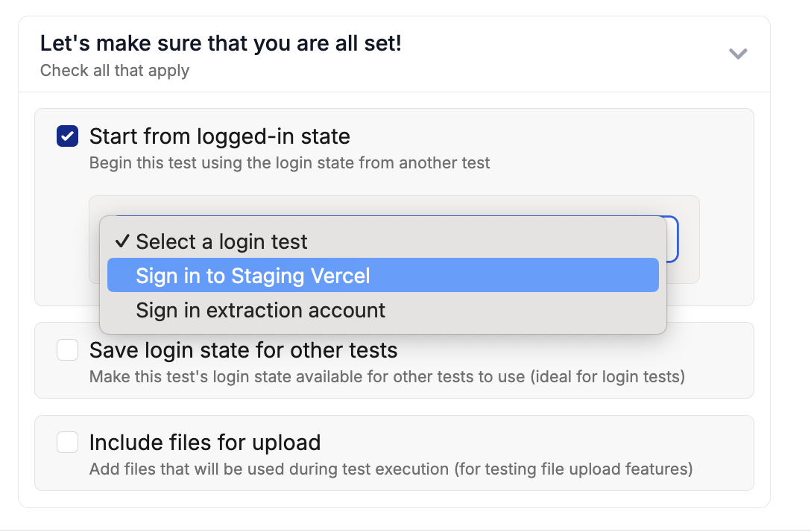The height and width of the screenshot is (532, 811).
Task: Click empty space right of "Sign in extraction account"
Action: 522,310
